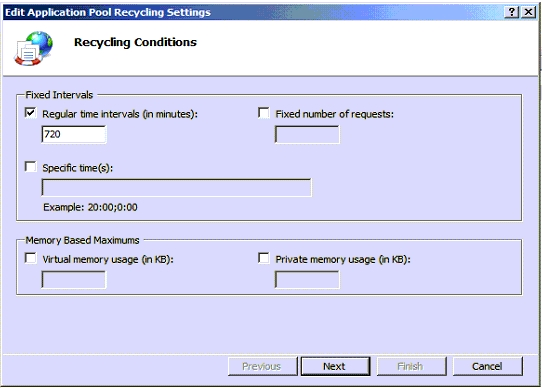This screenshot has width=542, height=388.
Task: Enable Virtual memory usage checkbox
Action: [x=30, y=258]
